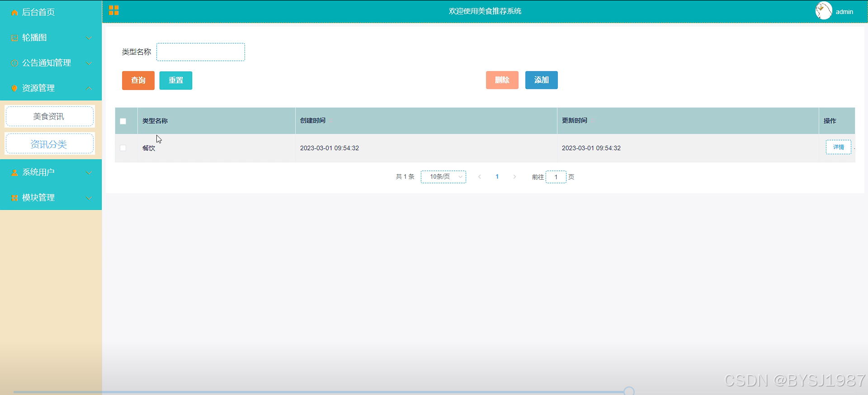The image size is (868, 395).
Task: Open 模块管理 menu item
Action: point(51,198)
